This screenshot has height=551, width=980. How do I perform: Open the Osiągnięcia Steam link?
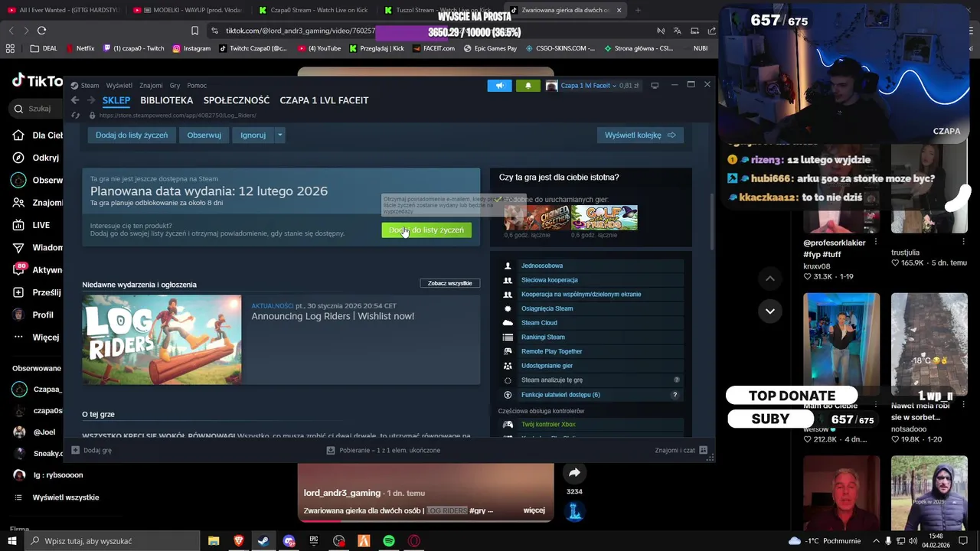[x=547, y=308]
